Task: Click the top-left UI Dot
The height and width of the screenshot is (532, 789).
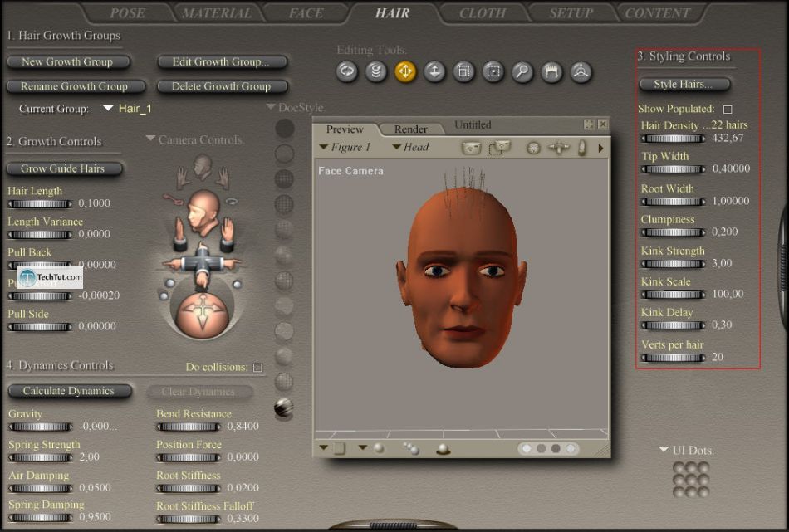Action: click(x=679, y=467)
